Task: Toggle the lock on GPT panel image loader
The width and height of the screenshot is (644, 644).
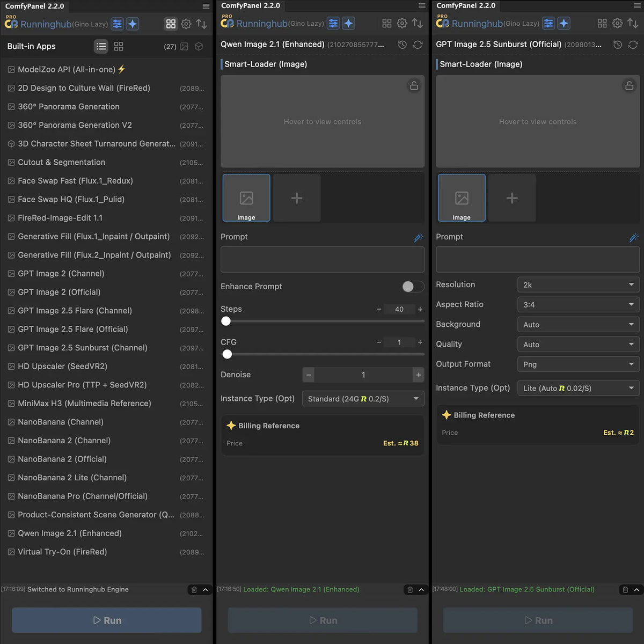Action: (x=629, y=86)
